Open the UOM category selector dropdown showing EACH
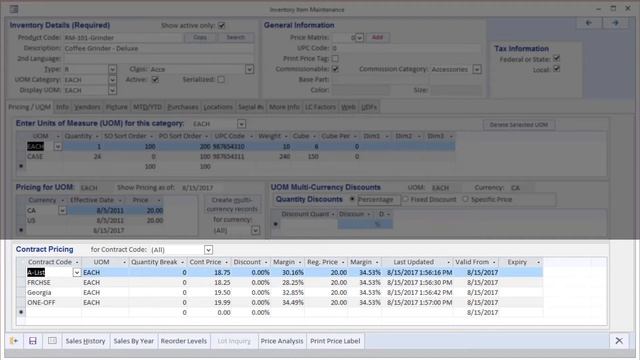Screen dimensions: 640x360 tap(241, 124)
